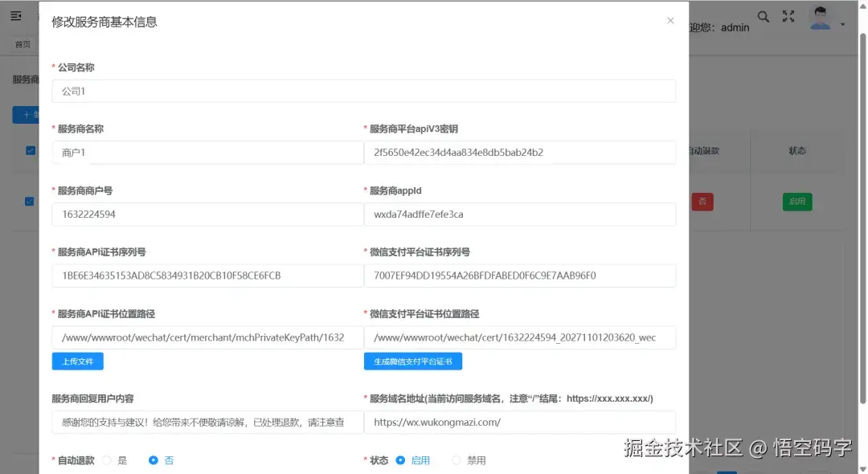Open the global search magnifier icon
868x474 pixels.
click(764, 16)
